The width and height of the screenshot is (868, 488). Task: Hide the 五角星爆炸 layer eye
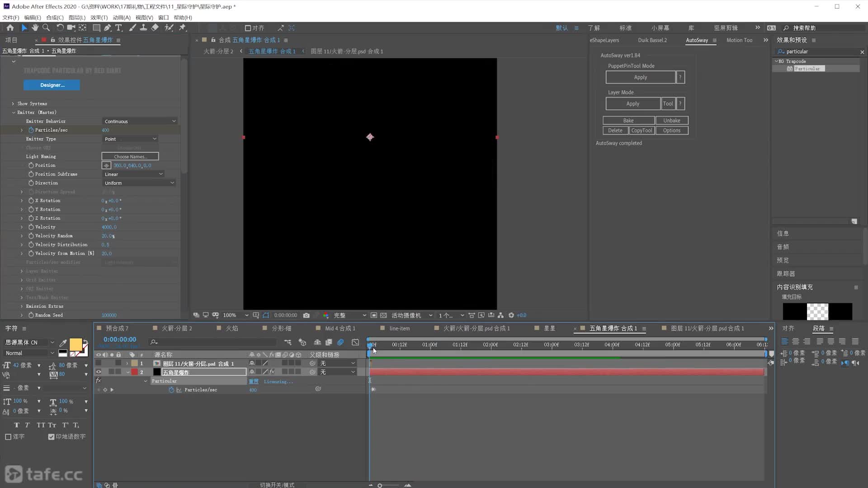(98, 372)
